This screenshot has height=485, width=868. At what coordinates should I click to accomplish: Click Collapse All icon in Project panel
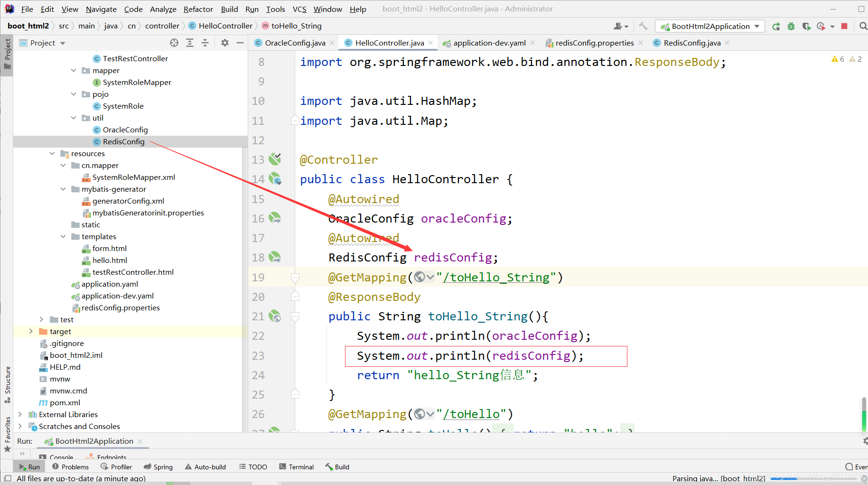click(x=205, y=43)
